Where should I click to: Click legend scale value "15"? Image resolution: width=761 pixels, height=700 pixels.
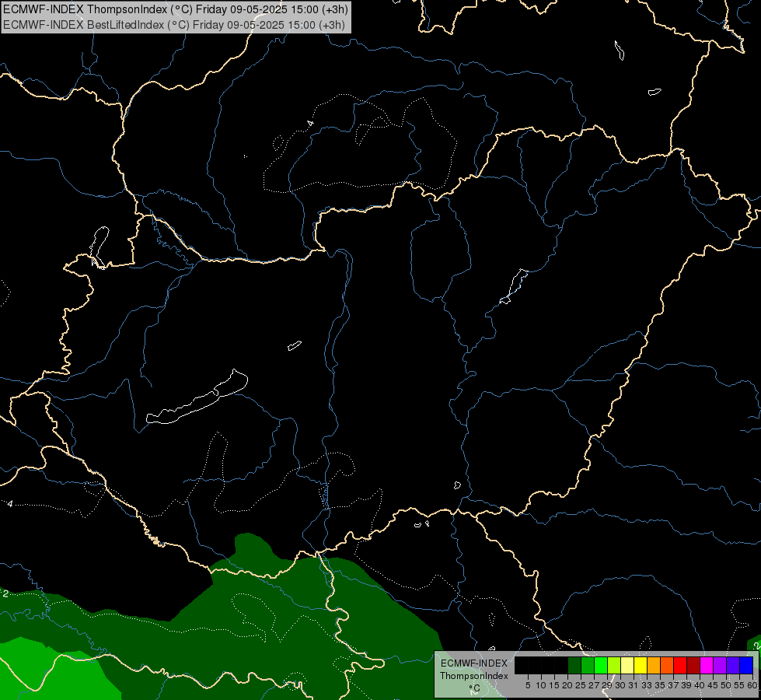click(x=554, y=685)
